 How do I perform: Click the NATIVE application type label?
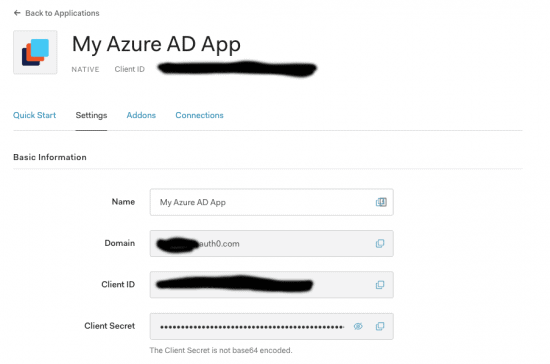click(85, 69)
